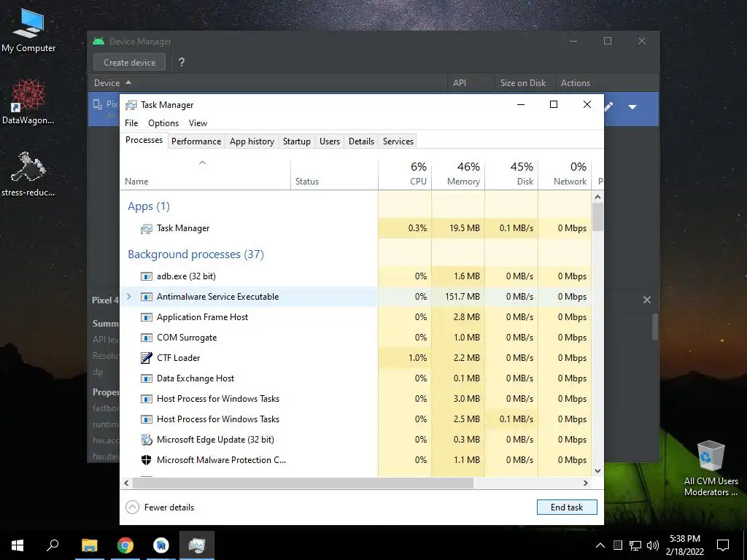Open the File menu
This screenshot has height=560, width=747.
pyautogui.click(x=131, y=122)
